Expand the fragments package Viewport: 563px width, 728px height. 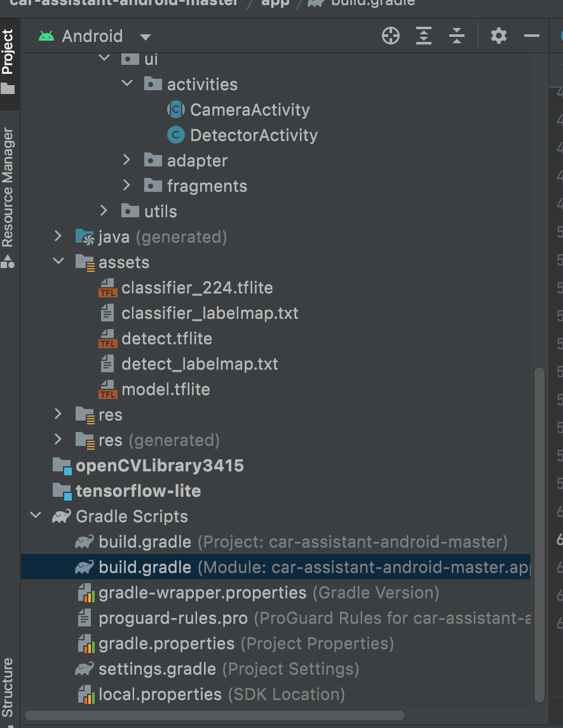click(x=126, y=185)
